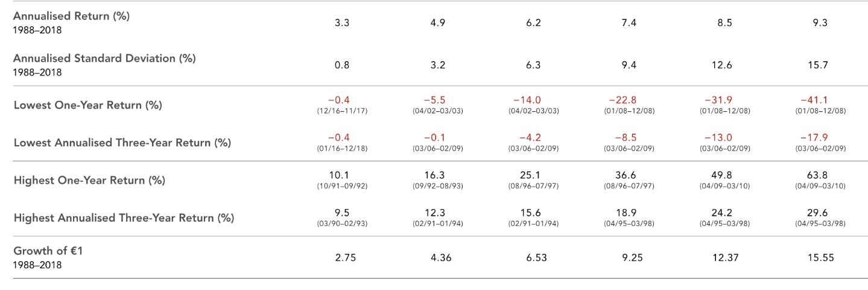
Task: Click the Growth of €1 row label
Action: 48,251
